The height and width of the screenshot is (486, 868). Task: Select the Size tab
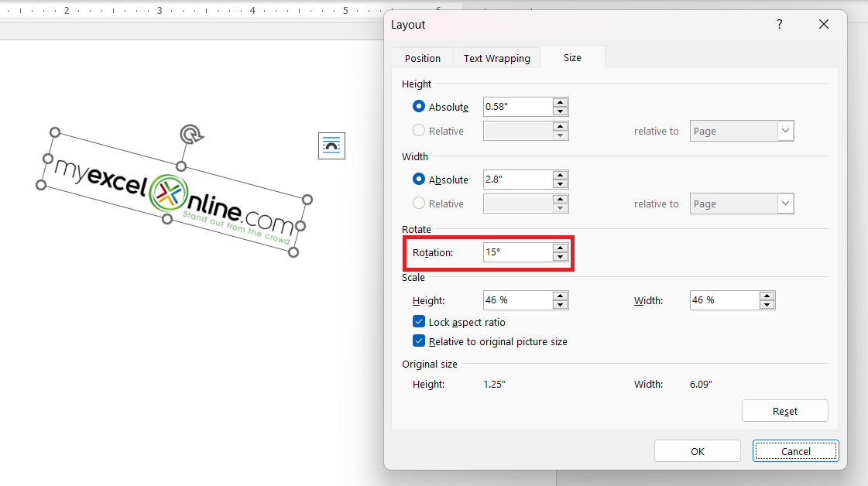(x=572, y=57)
